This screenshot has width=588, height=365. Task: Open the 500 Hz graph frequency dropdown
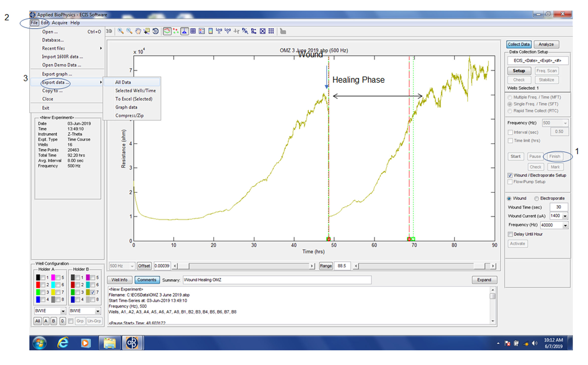tap(122, 266)
